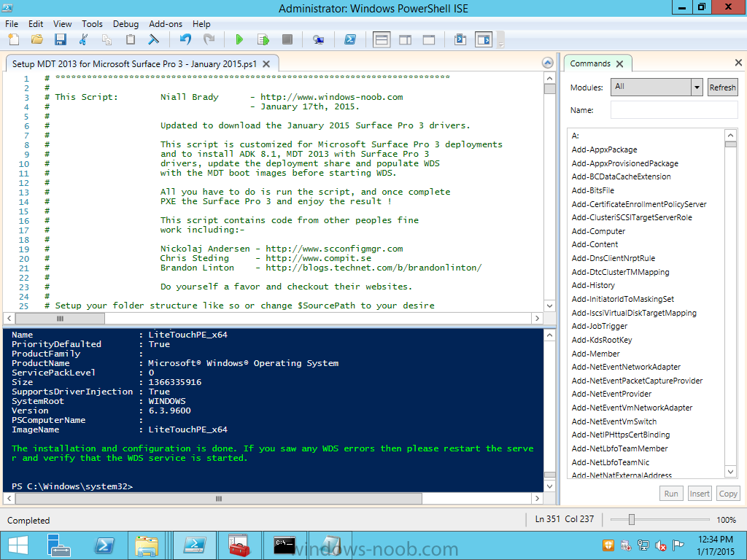Open the Tools menu
The height and width of the screenshot is (560, 747).
tap(92, 24)
